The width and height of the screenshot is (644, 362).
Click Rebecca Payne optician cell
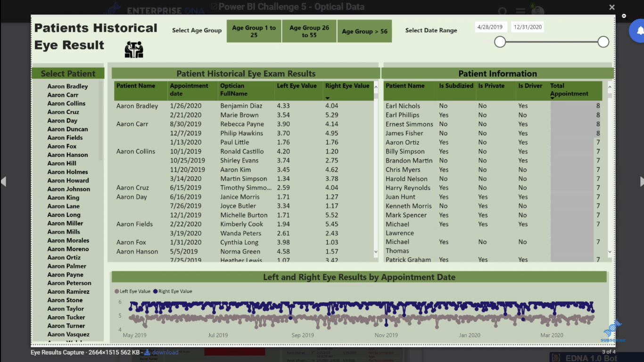click(242, 124)
